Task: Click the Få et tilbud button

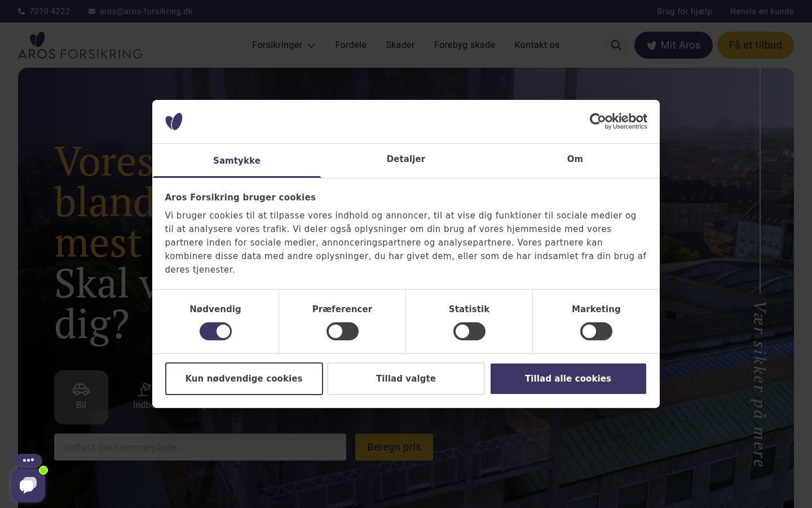Action: [755, 45]
